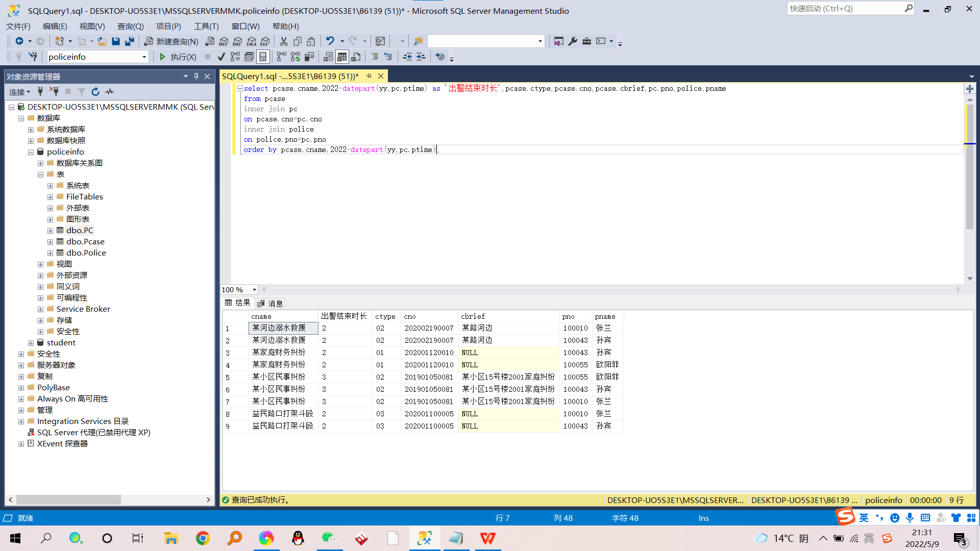Open the 查询(Q) menu
This screenshot has width=980, height=551.
coord(130,27)
